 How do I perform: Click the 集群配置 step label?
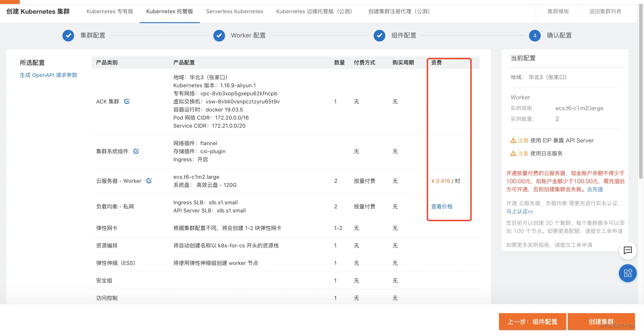(x=93, y=35)
